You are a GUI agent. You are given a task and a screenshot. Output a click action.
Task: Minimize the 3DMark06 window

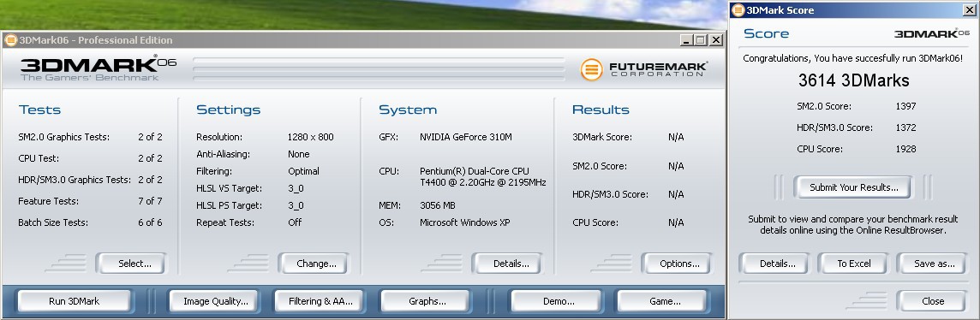(x=687, y=40)
